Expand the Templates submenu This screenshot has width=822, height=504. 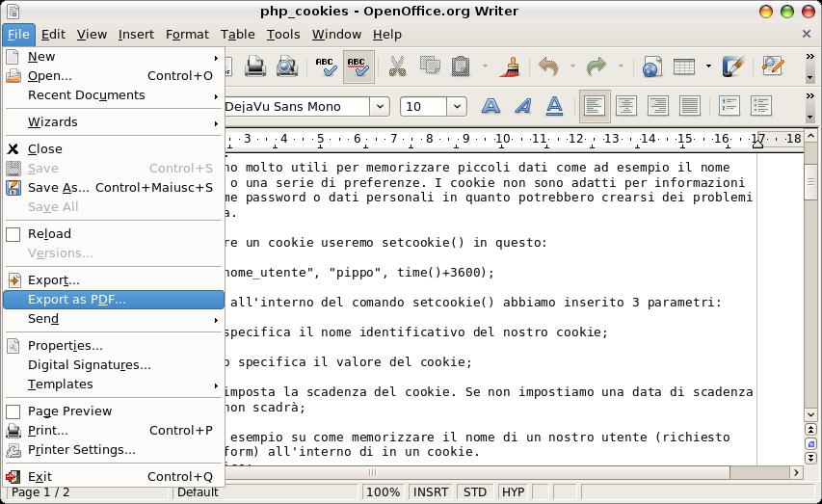coord(114,385)
